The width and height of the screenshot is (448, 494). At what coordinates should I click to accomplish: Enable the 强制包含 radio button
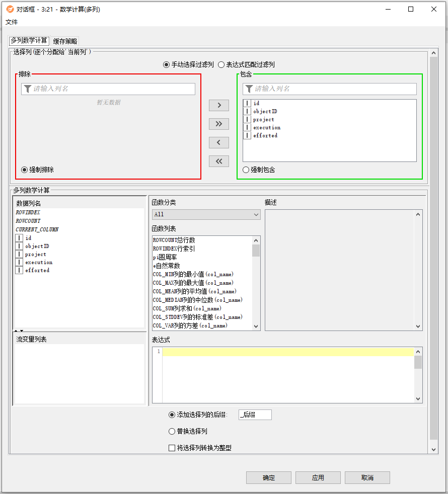[246, 170]
